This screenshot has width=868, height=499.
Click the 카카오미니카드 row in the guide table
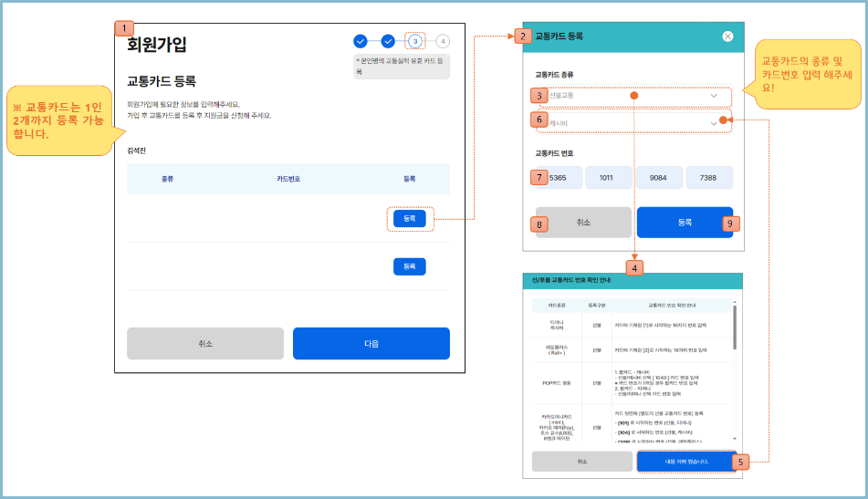(x=632, y=424)
